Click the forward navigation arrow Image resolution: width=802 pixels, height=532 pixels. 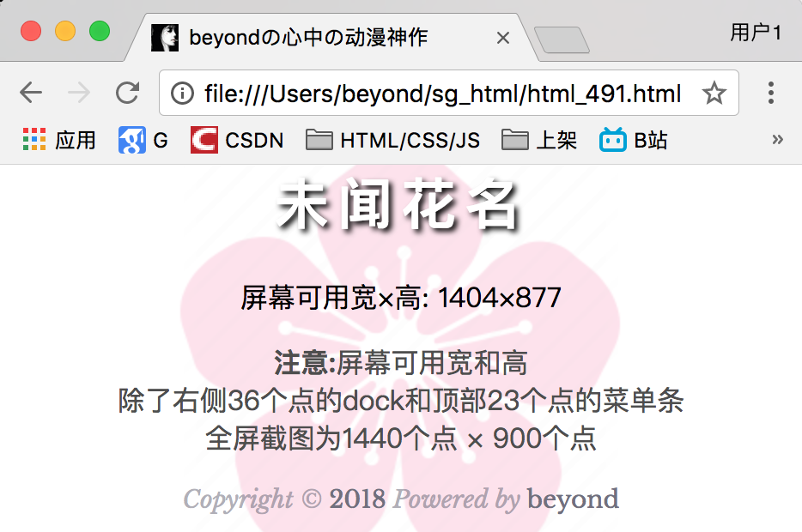[x=79, y=93]
